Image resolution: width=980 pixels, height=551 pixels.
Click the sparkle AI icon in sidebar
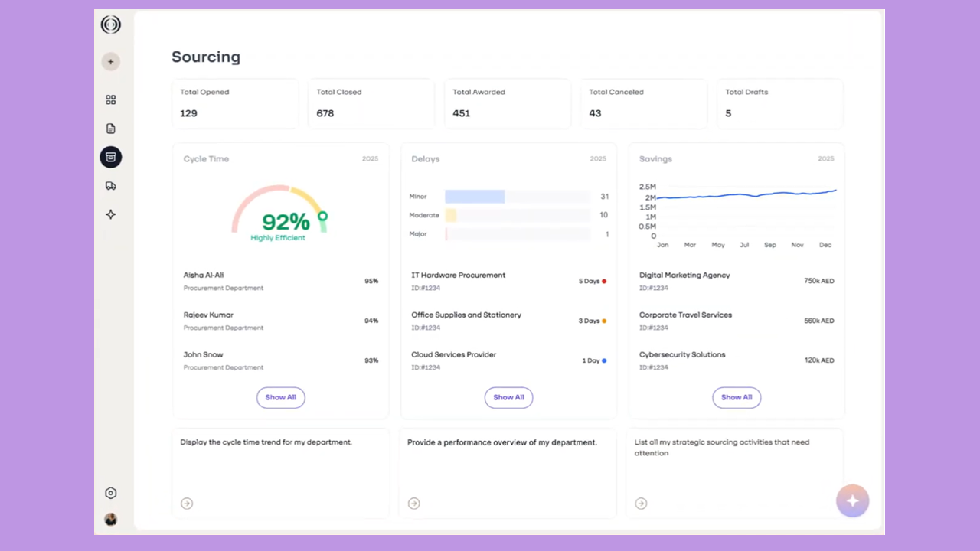(x=111, y=214)
